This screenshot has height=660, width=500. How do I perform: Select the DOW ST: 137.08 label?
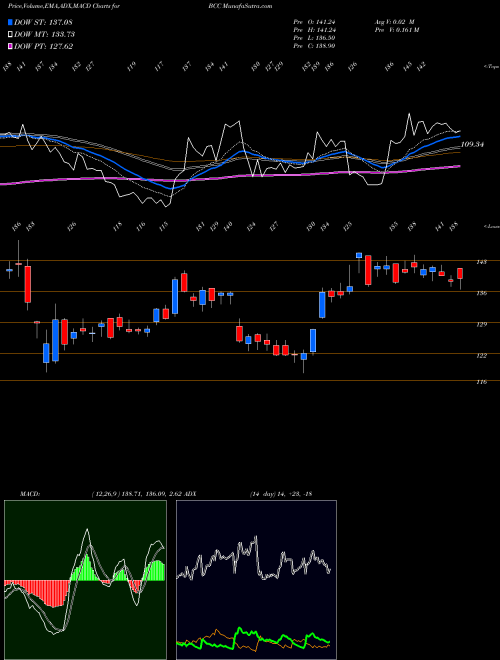coord(43,22)
